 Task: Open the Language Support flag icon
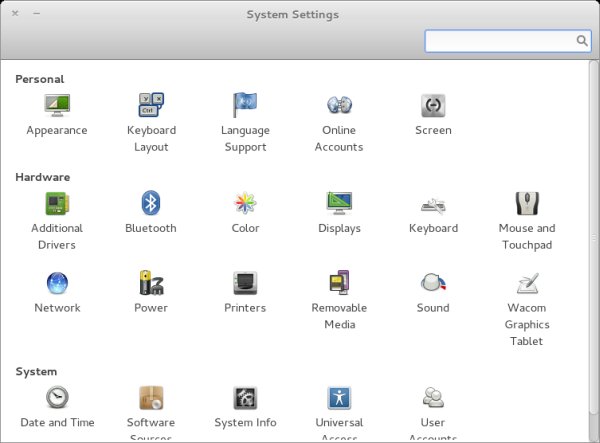tap(245, 105)
